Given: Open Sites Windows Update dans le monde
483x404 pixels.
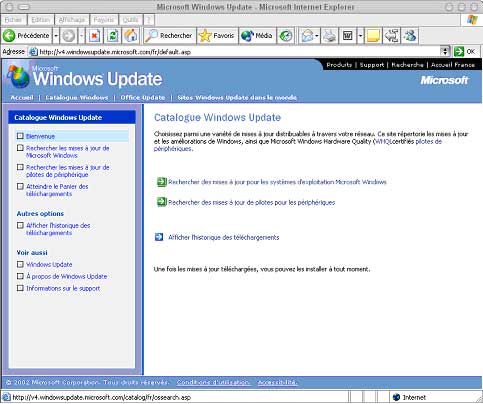Looking at the screenshot, I should point(237,97).
